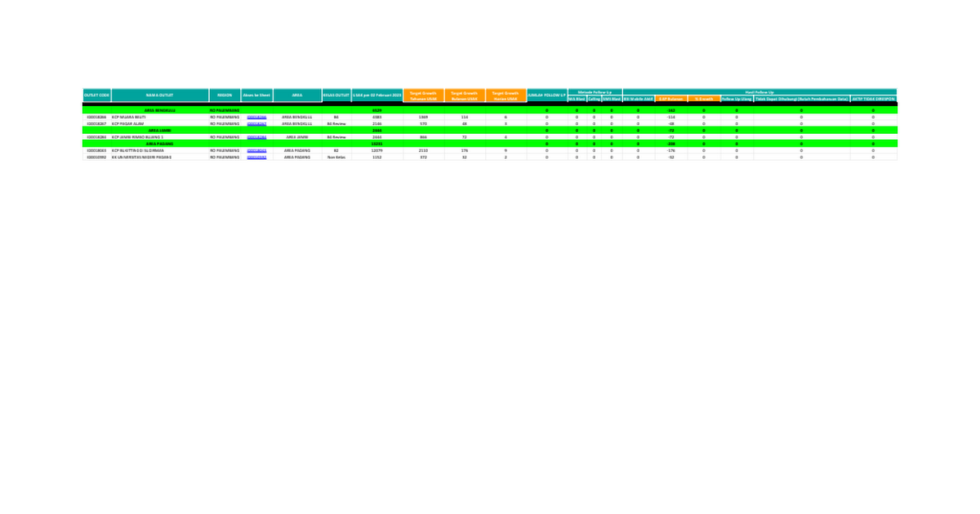Open the sheet link for KCP Jambi Rimbo Bujang
Viewport: 980px width, 514px height.
click(256, 137)
